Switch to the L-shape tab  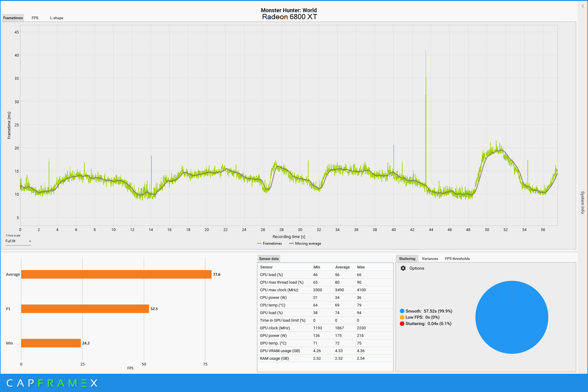click(57, 18)
